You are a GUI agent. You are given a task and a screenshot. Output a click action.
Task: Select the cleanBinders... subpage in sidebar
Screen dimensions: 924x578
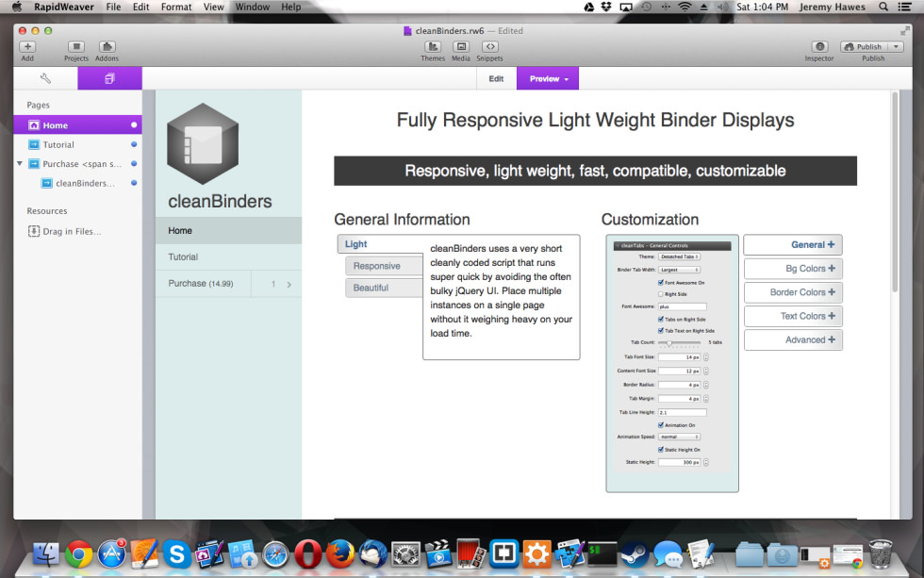click(x=77, y=183)
